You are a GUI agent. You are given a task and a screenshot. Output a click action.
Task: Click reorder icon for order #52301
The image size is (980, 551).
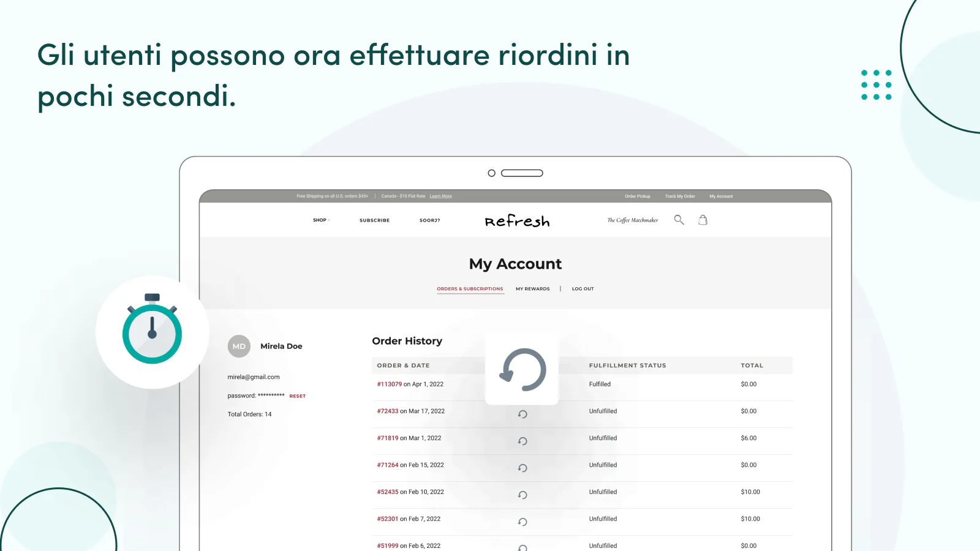click(522, 522)
